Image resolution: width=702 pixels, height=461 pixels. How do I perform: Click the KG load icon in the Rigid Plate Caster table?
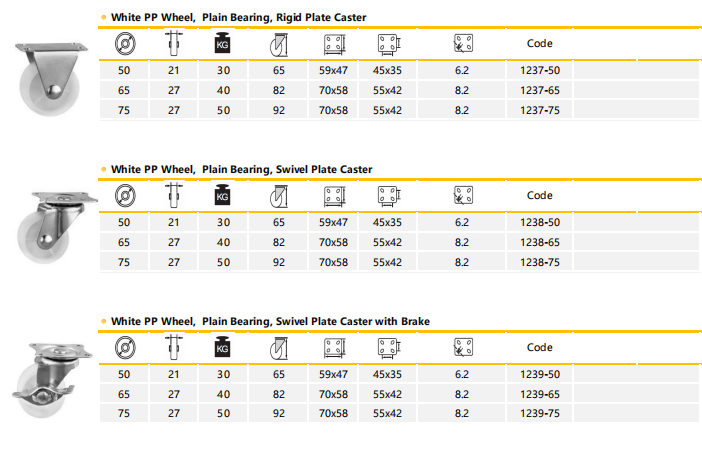(x=223, y=44)
